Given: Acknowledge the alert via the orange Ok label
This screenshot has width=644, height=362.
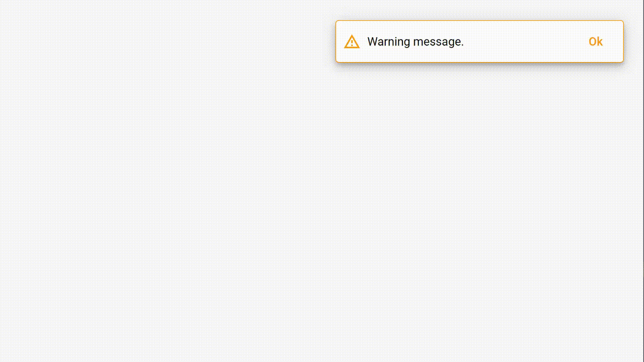Looking at the screenshot, I should coord(595,41).
